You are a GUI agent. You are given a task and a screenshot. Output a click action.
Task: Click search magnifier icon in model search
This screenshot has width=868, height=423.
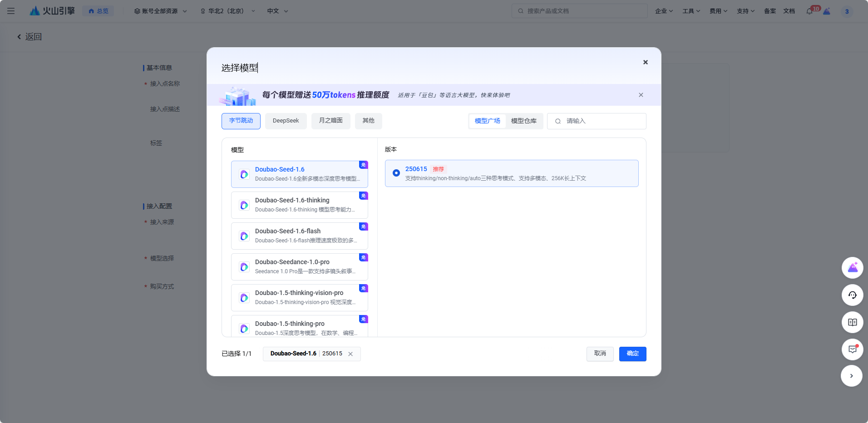point(558,121)
